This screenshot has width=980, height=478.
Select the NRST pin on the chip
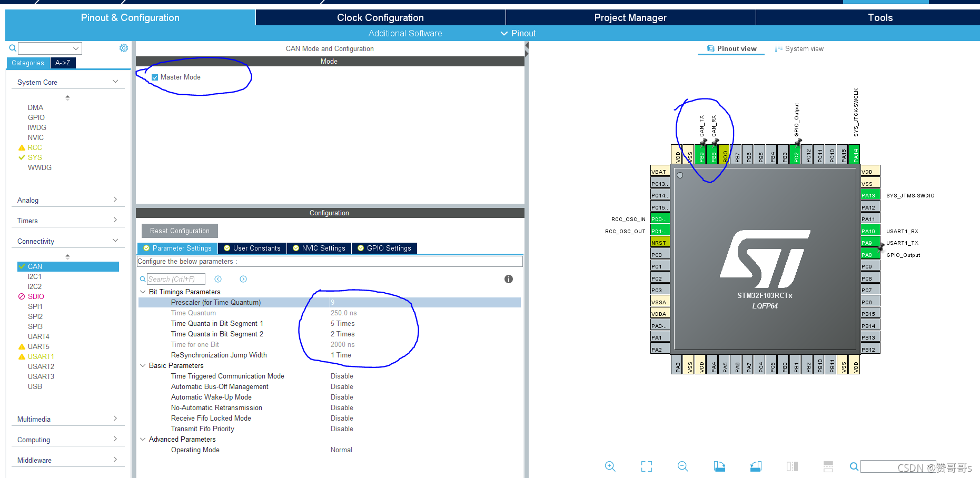660,243
